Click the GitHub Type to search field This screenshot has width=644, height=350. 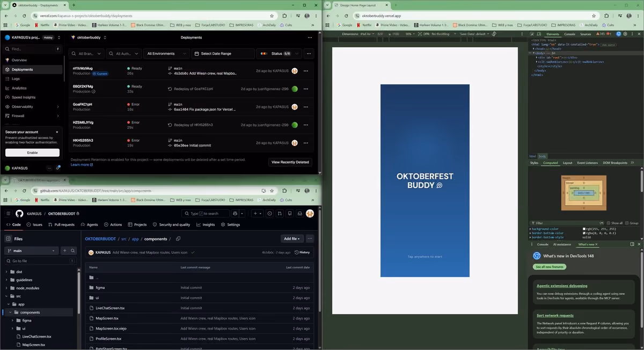coord(204,213)
